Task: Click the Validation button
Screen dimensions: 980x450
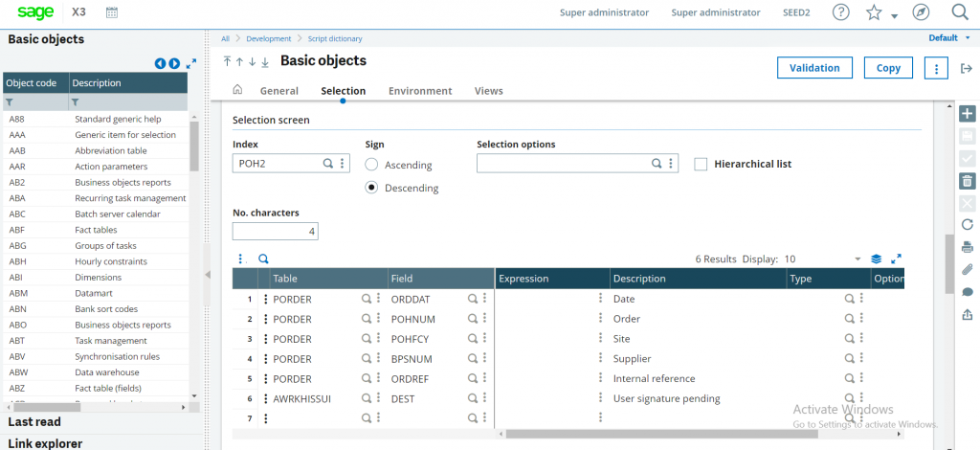Action: tap(814, 68)
